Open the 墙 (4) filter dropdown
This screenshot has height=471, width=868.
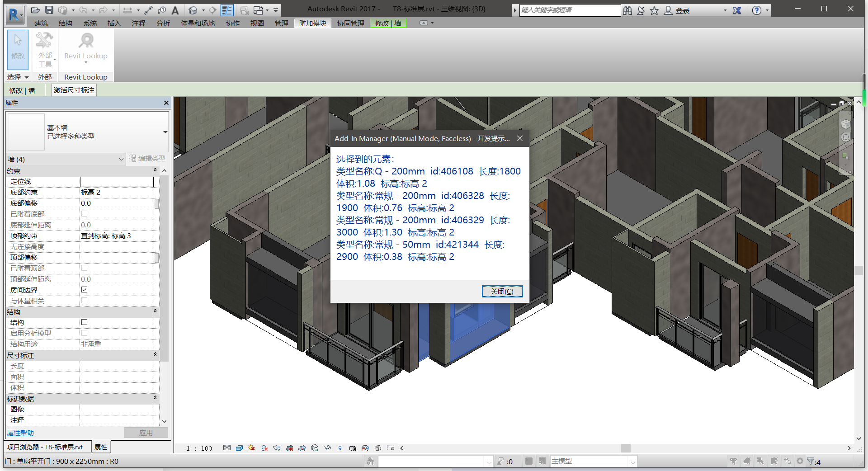pyautogui.click(x=121, y=159)
